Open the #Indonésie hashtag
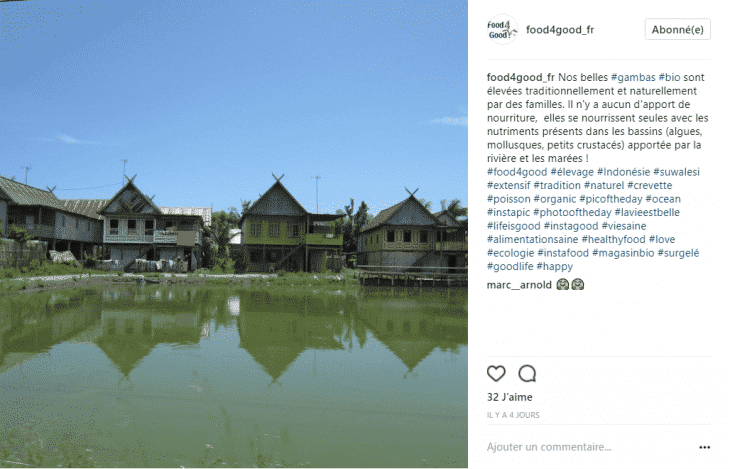 pos(623,172)
